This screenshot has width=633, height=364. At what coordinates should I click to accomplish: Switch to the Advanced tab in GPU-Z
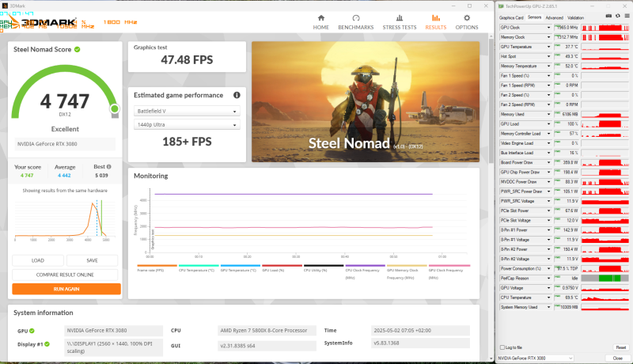coord(554,17)
